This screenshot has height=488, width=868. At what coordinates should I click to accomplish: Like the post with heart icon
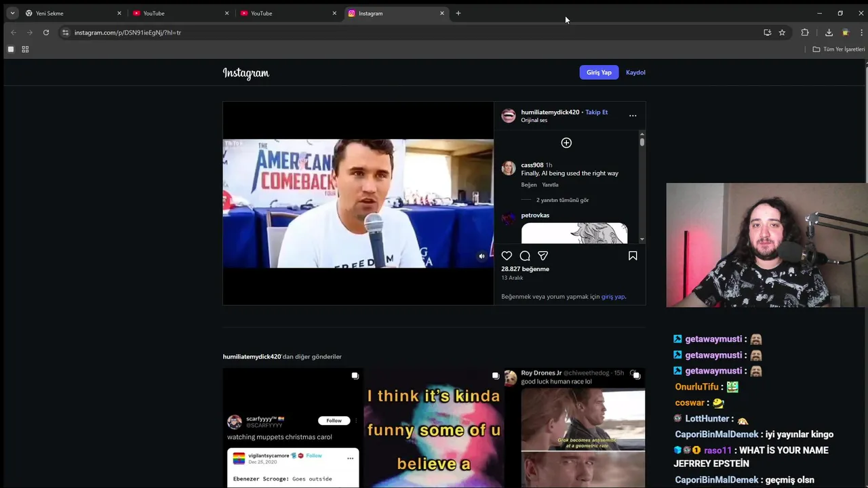tap(507, 256)
